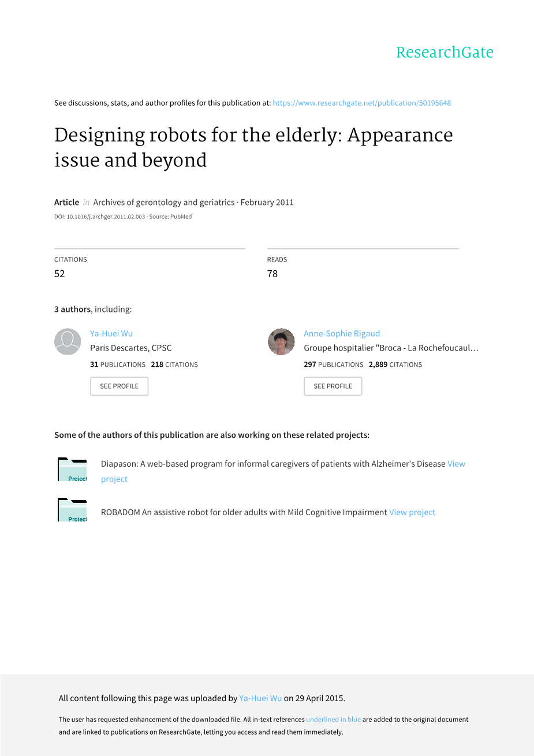Click the article title 'Designing robots for the elderly'
The width and height of the screenshot is (534, 756).
coord(253,147)
